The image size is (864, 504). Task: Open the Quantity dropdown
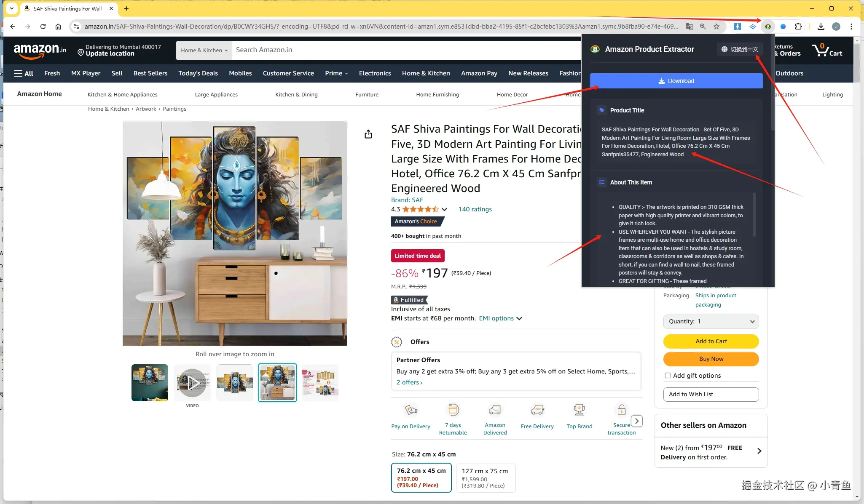click(x=711, y=321)
